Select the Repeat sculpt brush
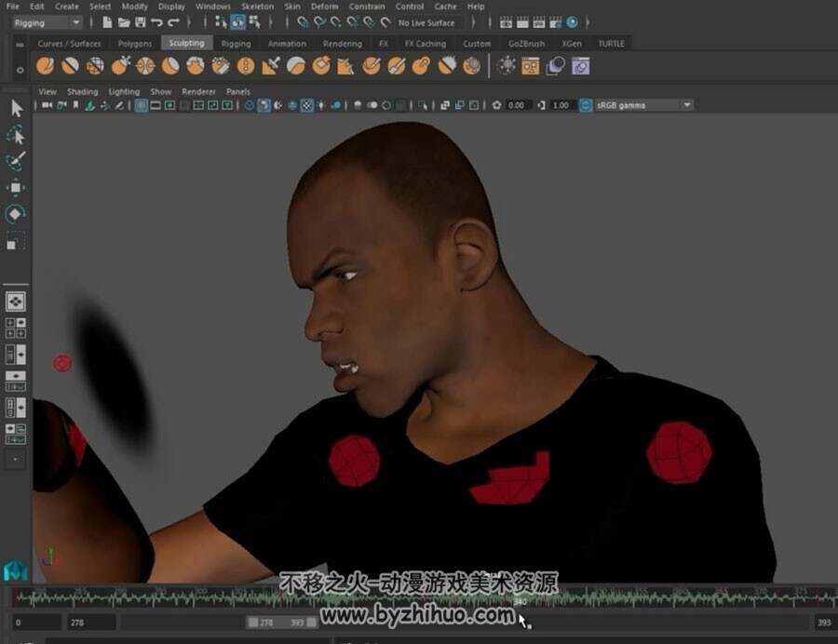The height and width of the screenshot is (644, 838). click(x=245, y=66)
